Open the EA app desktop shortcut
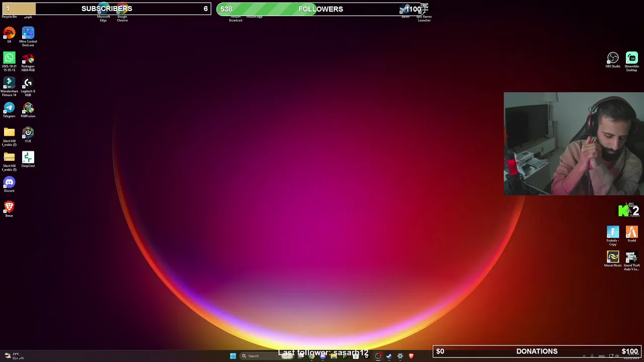Screen dimensions: 644x362 [9, 35]
